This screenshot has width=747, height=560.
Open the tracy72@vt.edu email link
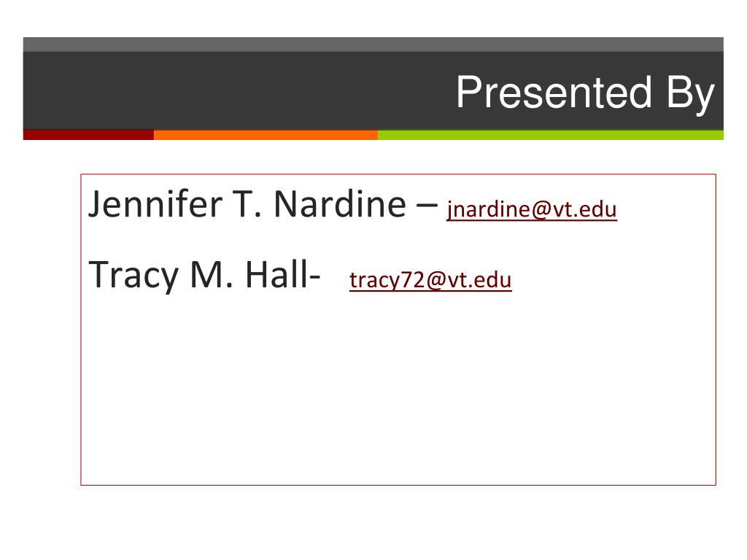(430, 280)
